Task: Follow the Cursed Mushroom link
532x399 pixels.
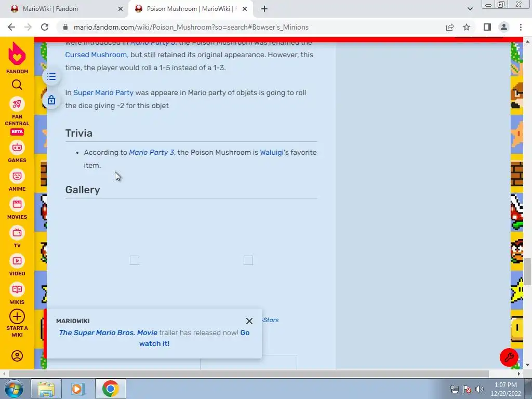Action: click(96, 55)
